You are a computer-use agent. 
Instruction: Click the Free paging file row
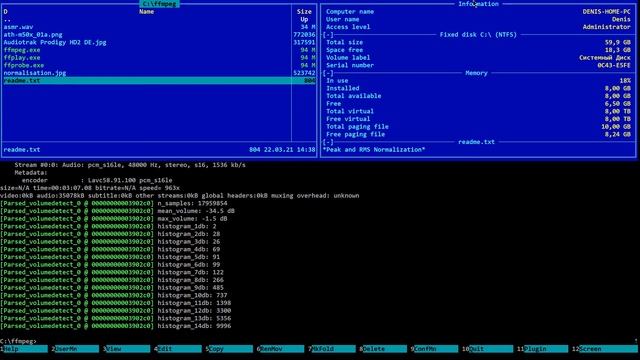click(x=478, y=135)
